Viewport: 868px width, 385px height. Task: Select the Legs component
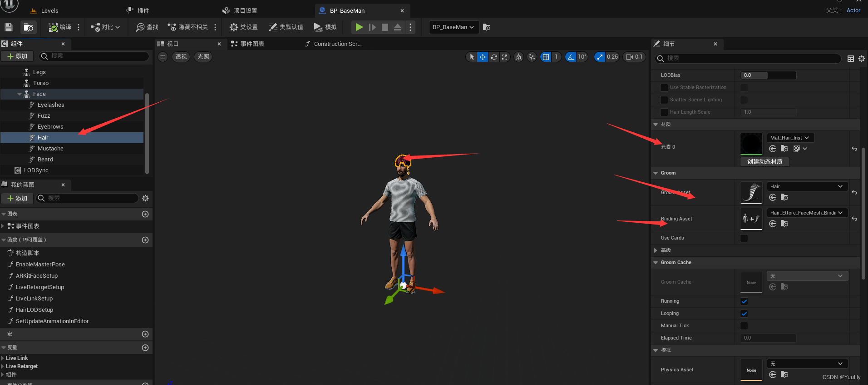pyautogui.click(x=39, y=72)
